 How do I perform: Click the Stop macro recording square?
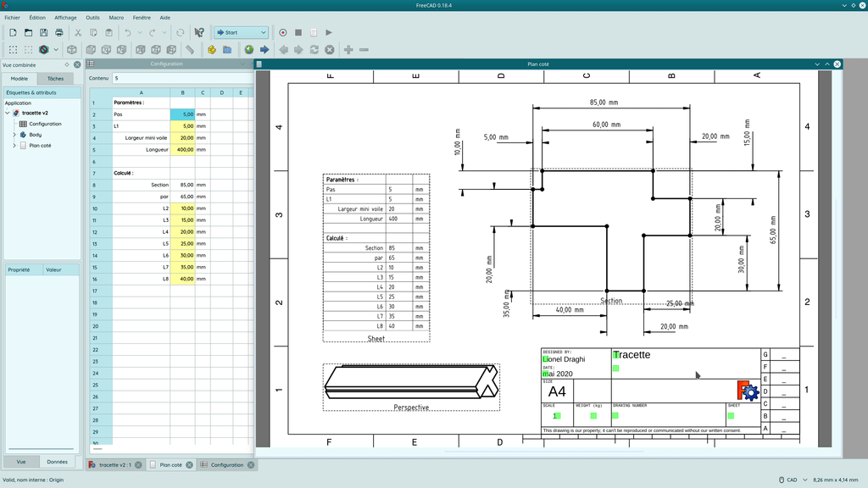click(298, 33)
